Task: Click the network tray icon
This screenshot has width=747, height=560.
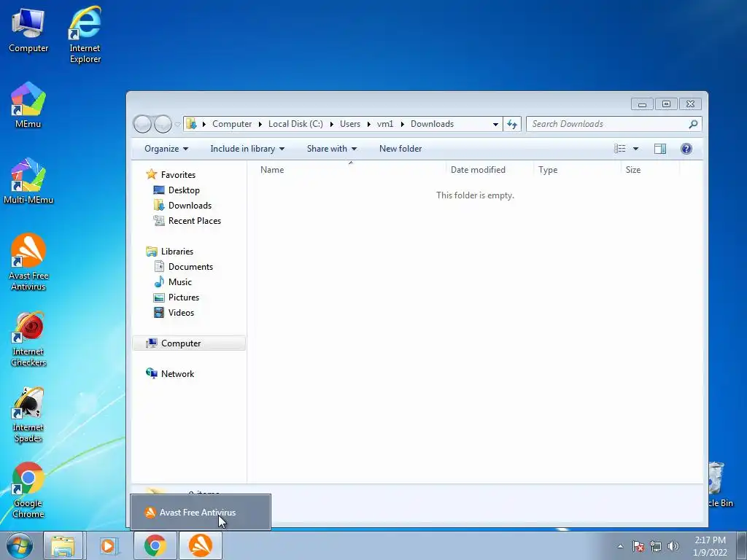Action: (x=656, y=546)
